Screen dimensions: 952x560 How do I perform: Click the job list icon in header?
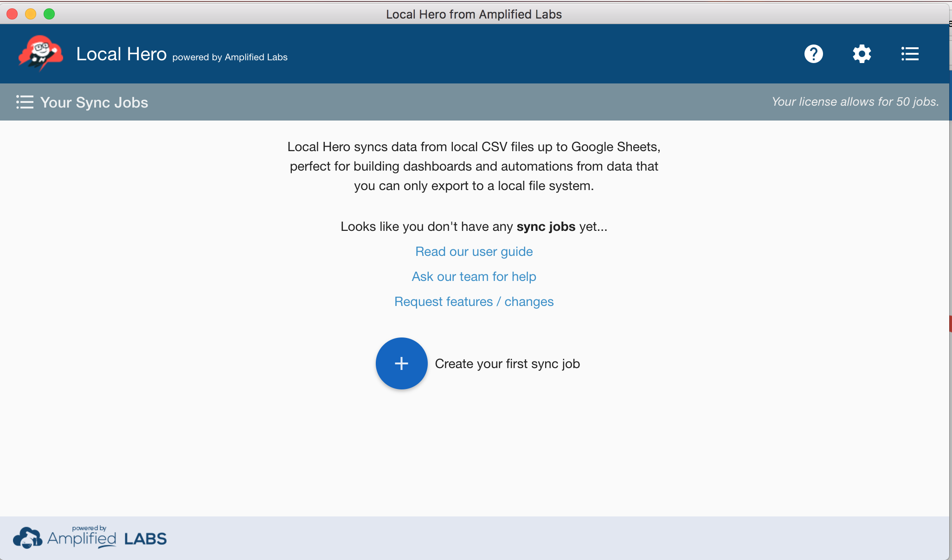[910, 54]
